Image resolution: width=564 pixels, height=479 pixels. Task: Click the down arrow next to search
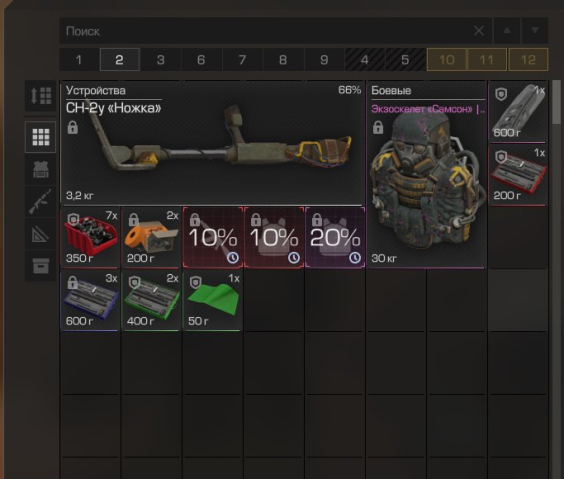[x=535, y=31]
